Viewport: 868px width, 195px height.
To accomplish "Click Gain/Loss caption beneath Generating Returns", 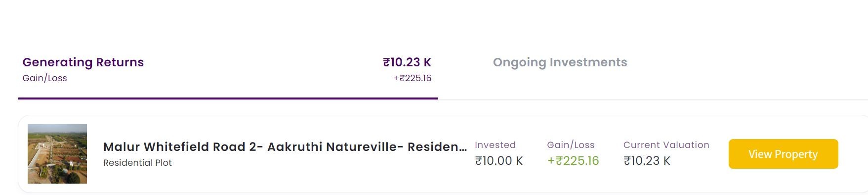I will [44, 78].
